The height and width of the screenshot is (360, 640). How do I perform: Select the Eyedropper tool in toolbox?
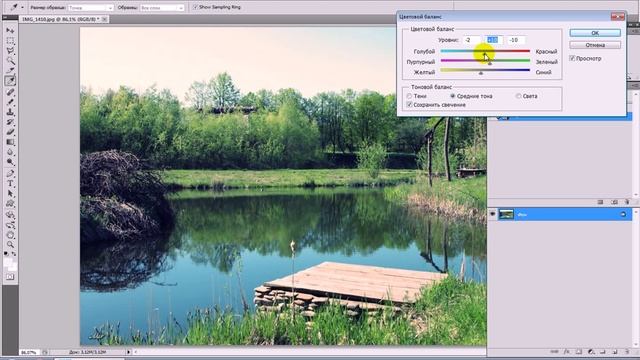click(10, 81)
